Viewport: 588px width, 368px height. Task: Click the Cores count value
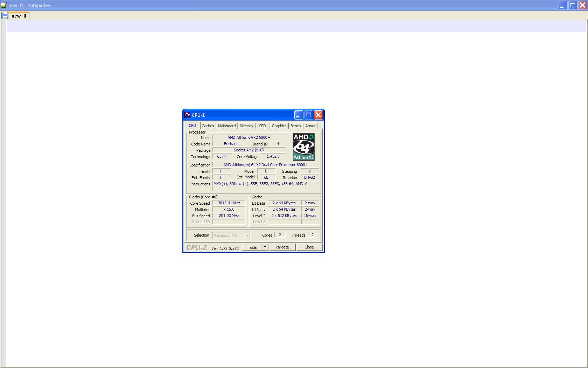point(280,235)
